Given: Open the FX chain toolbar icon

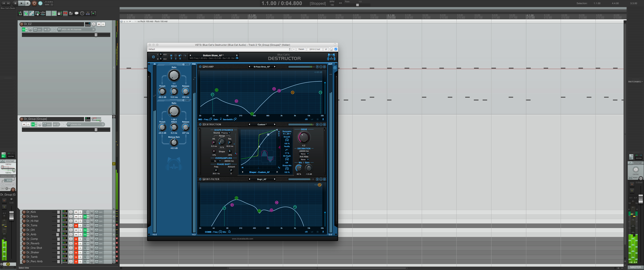Looking at the screenshot, I should click(65, 13).
